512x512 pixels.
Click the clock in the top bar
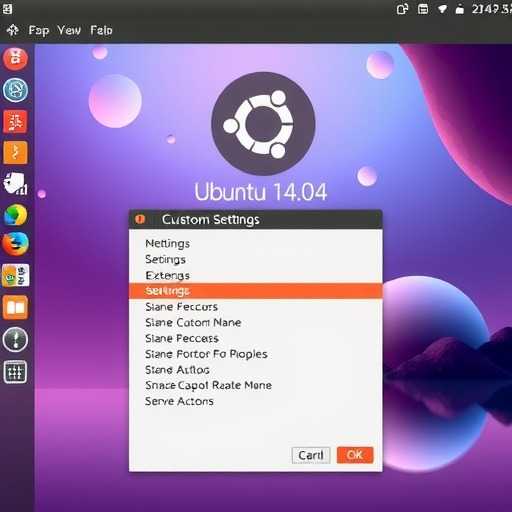pyautogui.click(x=491, y=9)
